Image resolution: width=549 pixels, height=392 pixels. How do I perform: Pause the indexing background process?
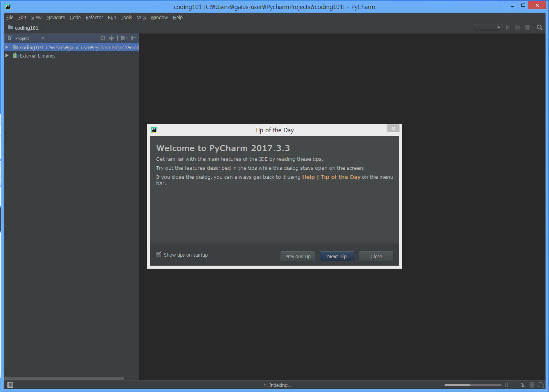pyautogui.click(x=506, y=385)
